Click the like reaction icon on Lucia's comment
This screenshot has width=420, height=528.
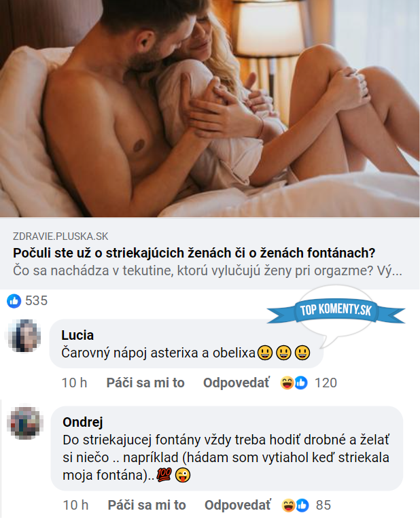click(x=301, y=383)
